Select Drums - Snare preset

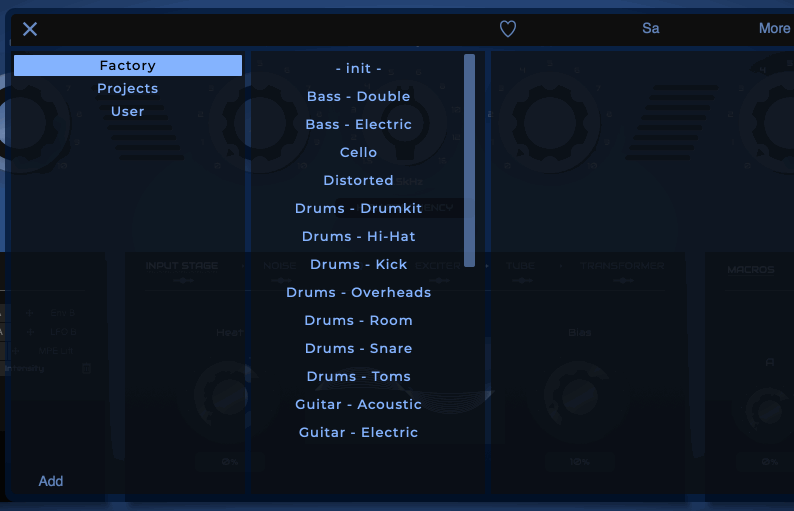[x=358, y=349]
